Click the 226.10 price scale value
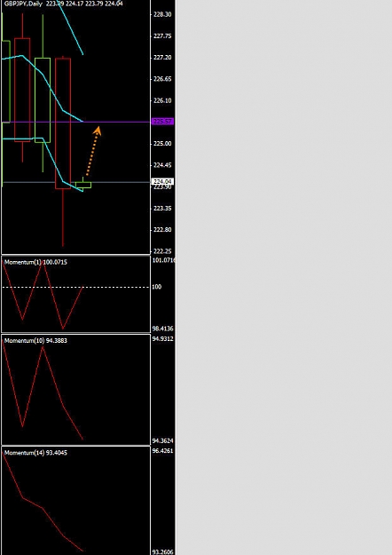 162,101
